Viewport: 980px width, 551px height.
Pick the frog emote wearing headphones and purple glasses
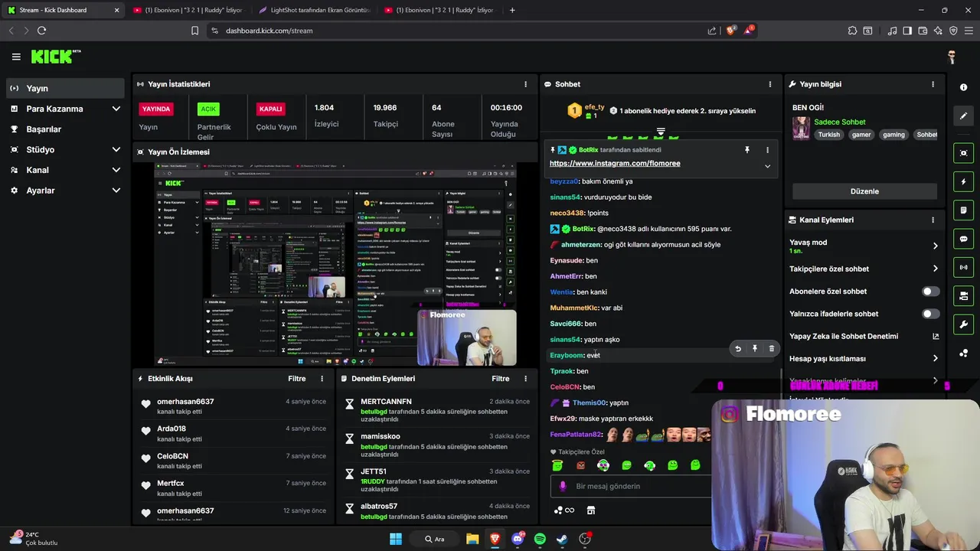click(x=603, y=465)
